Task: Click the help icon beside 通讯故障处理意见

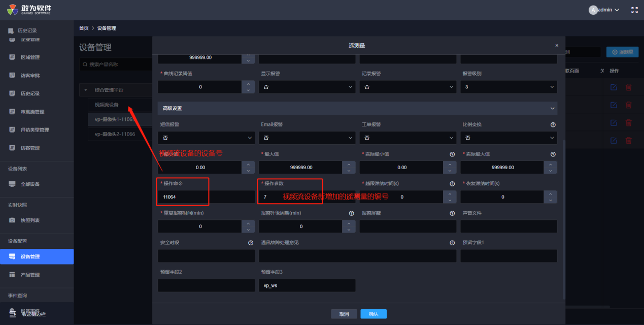Action: [452, 243]
